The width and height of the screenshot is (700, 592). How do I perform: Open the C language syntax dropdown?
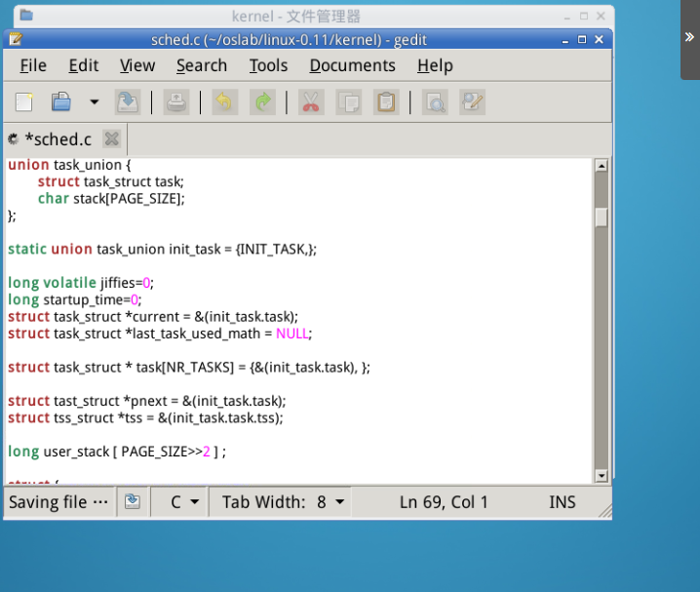[184, 502]
